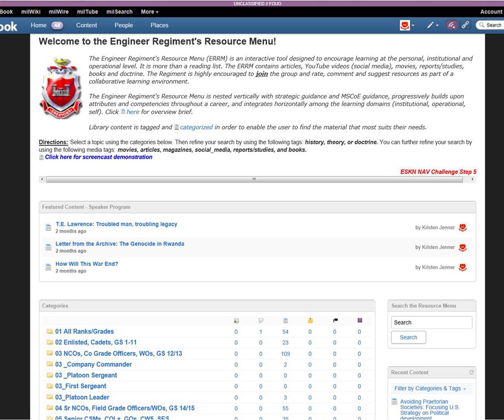Screen dimensions: 504x420
Task: Open the purple activity stream icon
Action: (x=452, y=25)
